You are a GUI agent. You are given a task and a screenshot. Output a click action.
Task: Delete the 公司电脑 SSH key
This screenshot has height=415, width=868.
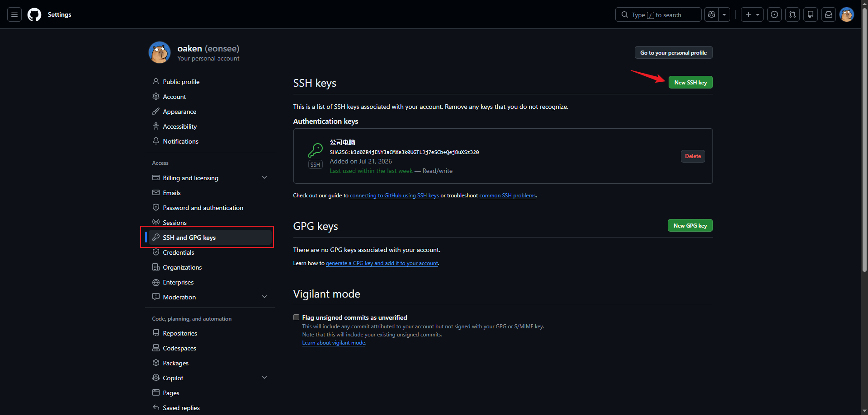(693, 156)
